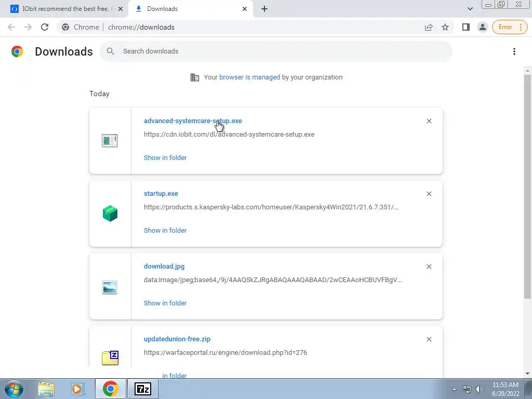Close the IObit tab
This screenshot has width=532, height=399.
coord(121,9)
